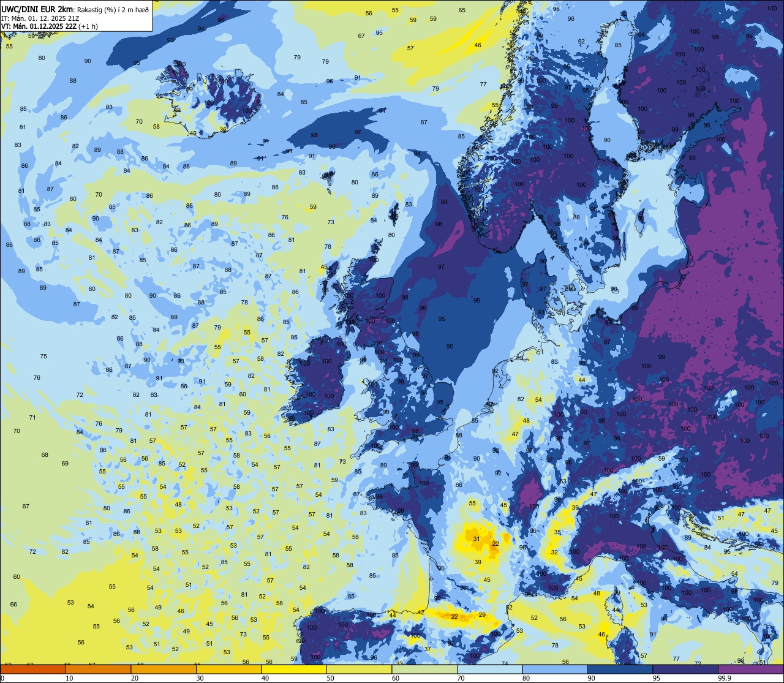Click the 95–99.9 dark navy legend swatch
Image resolution: width=784 pixels, height=683 pixels.
click(x=685, y=670)
